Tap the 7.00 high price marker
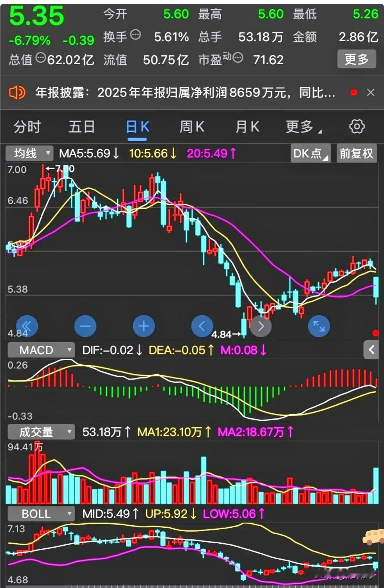This screenshot has width=384, height=588. (x=60, y=169)
